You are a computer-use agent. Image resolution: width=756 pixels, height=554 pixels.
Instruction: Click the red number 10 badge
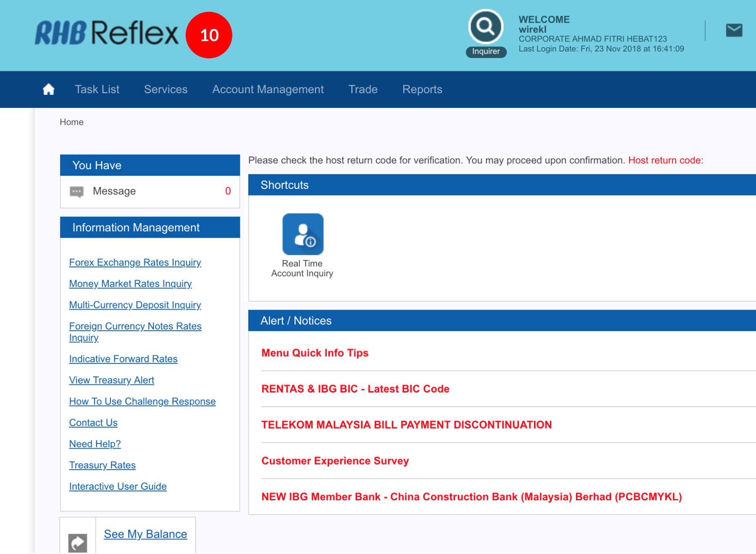pos(209,35)
